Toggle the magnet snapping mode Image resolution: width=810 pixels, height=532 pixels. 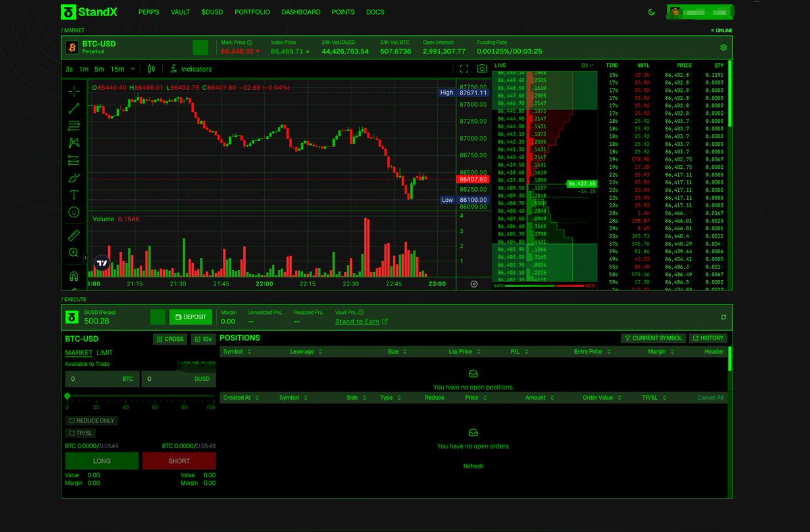(74, 275)
